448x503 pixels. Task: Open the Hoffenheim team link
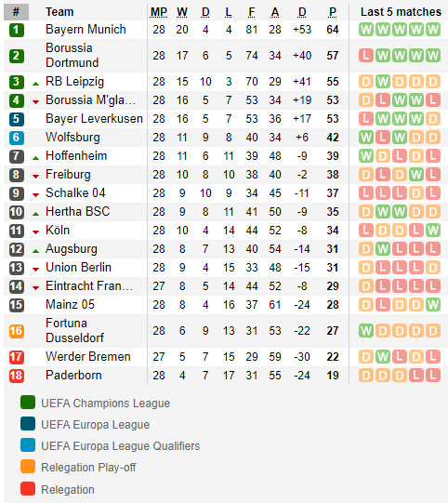pyautogui.click(x=76, y=156)
